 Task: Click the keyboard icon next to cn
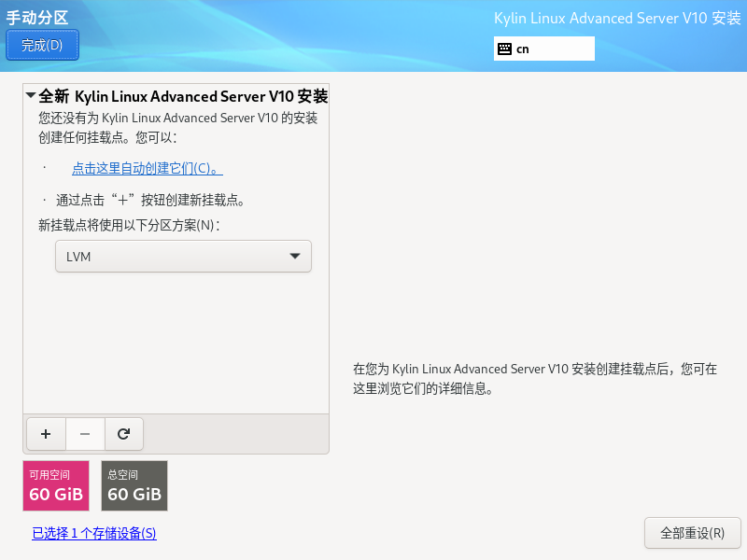(504, 49)
